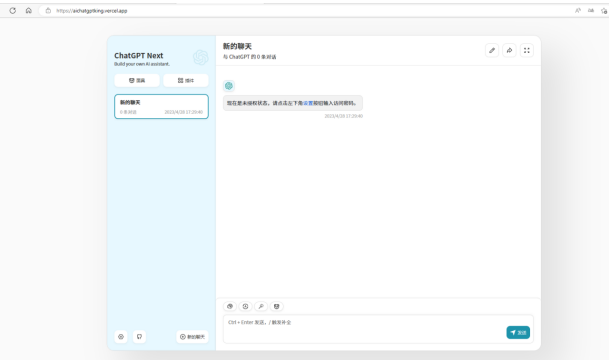
Task: Click the browser address bar URL
Action: pyautogui.click(x=92, y=11)
